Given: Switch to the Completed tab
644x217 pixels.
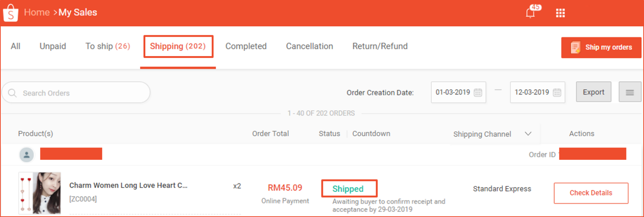Looking at the screenshot, I should (246, 46).
